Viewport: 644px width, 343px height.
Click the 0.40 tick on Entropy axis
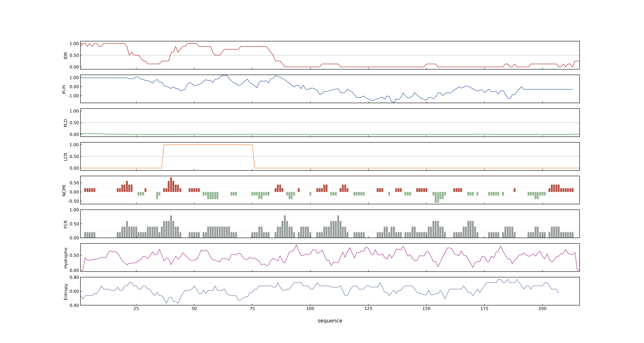[74, 305]
